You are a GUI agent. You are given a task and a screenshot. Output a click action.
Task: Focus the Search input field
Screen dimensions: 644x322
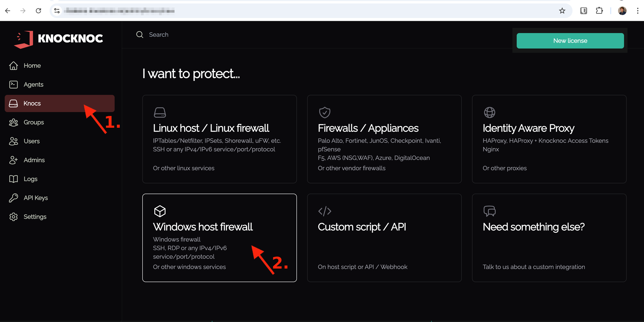click(x=225, y=35)
